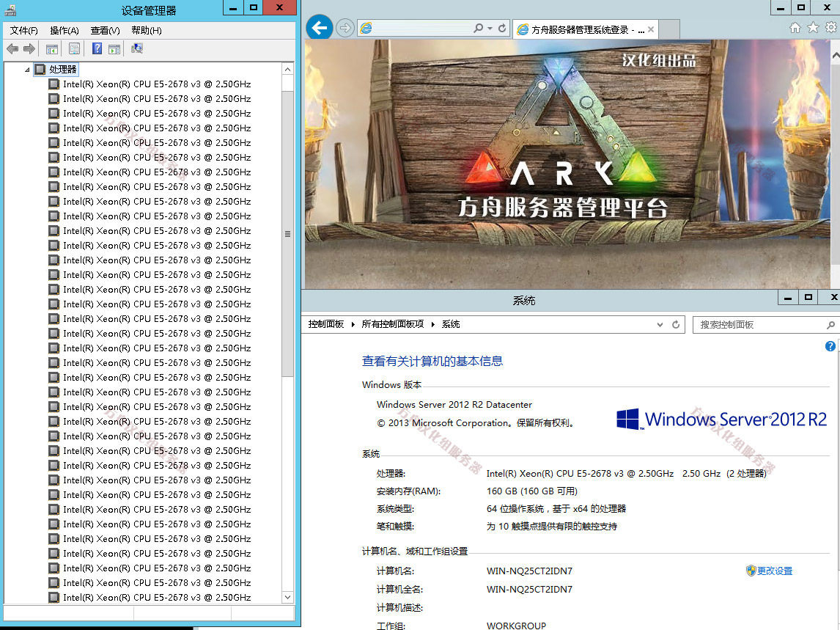Click the ARK 方舟服务器管理平台 banner title
Viewport: 840px width, 630px height.
tap(562, 208)
